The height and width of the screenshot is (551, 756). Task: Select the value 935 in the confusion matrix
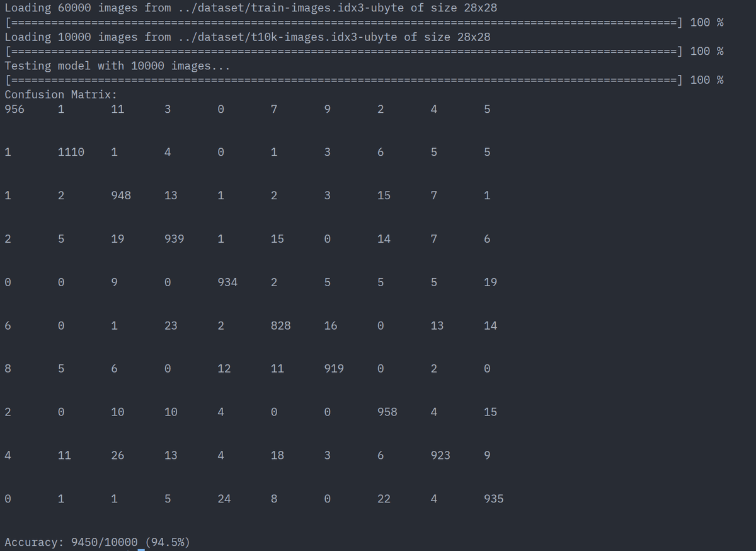click(x=493, y=498)
